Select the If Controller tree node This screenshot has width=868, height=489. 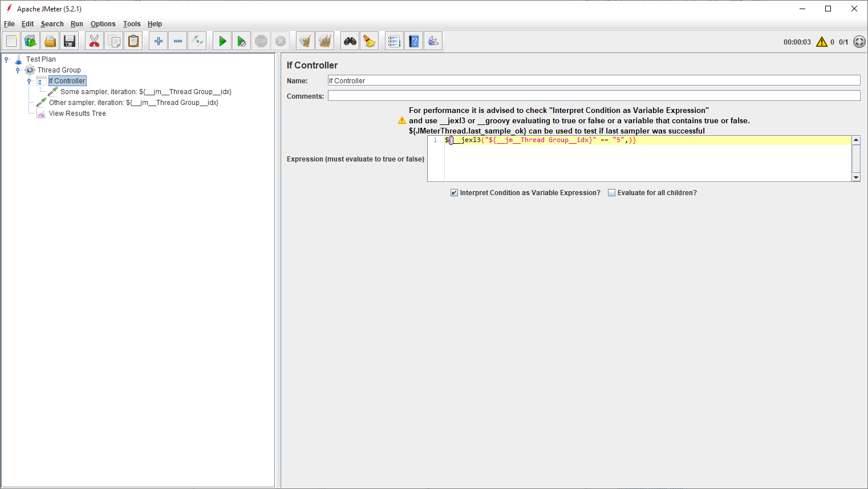[x=67, y=81]
